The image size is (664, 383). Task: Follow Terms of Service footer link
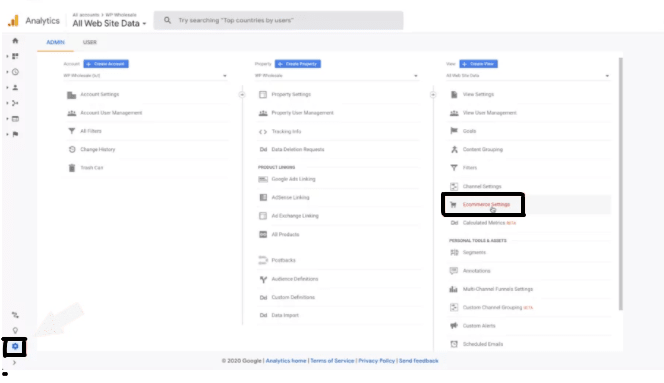(332, 361)
